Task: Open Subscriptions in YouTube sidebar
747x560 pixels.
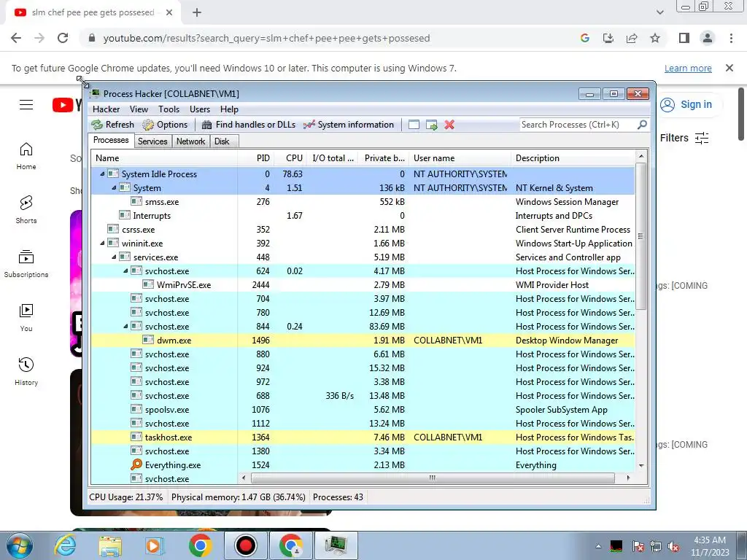Action: (26, 264)
